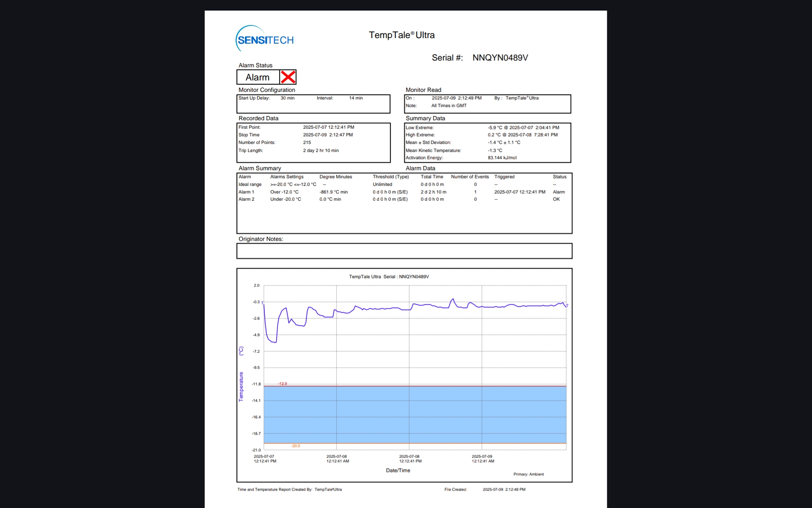The height and width of the screenshot is (508, 812).
Task: Click the TempTale Ultra title heading
Action: point(401,35)
